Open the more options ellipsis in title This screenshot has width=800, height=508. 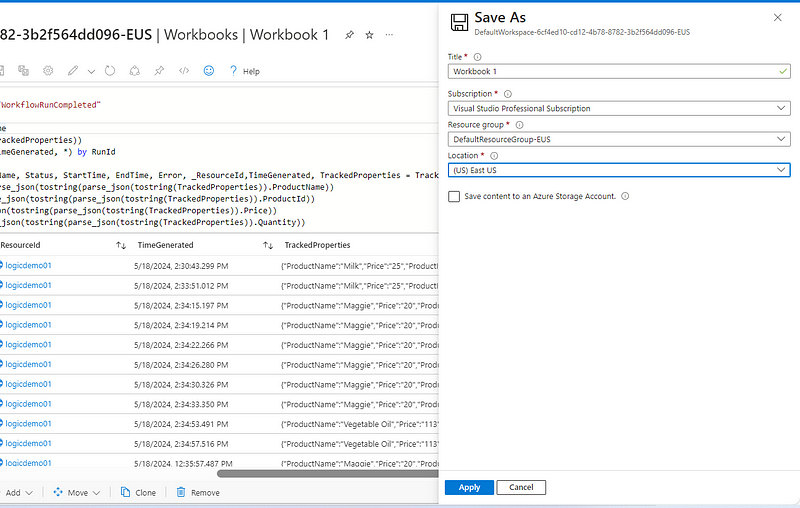pyautogui.click(x=389, y=35)
